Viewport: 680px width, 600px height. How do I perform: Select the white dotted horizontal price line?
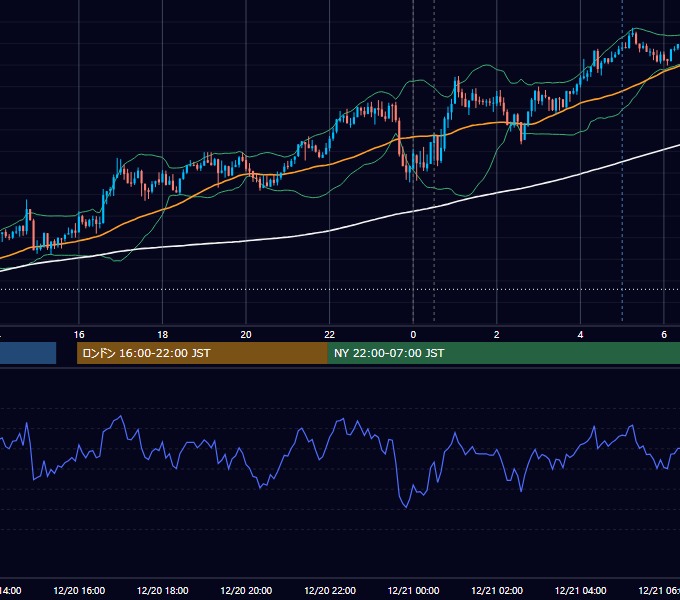tap(340, 289)
